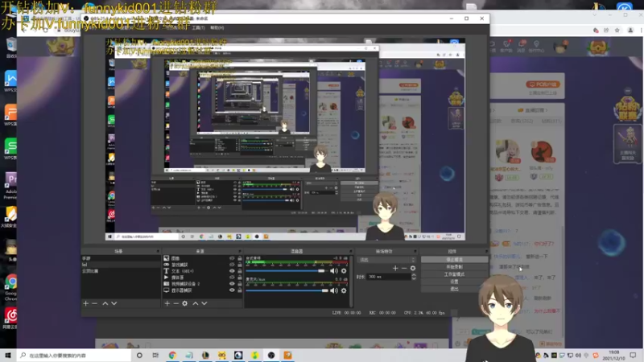The width and height of the screenshot is (644, 362).
Task: Select the lol scene
Action: coord(122,265)
